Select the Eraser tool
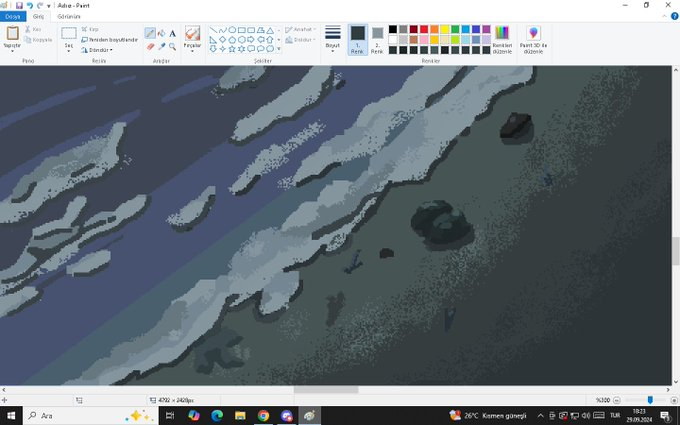 [150, 46]
